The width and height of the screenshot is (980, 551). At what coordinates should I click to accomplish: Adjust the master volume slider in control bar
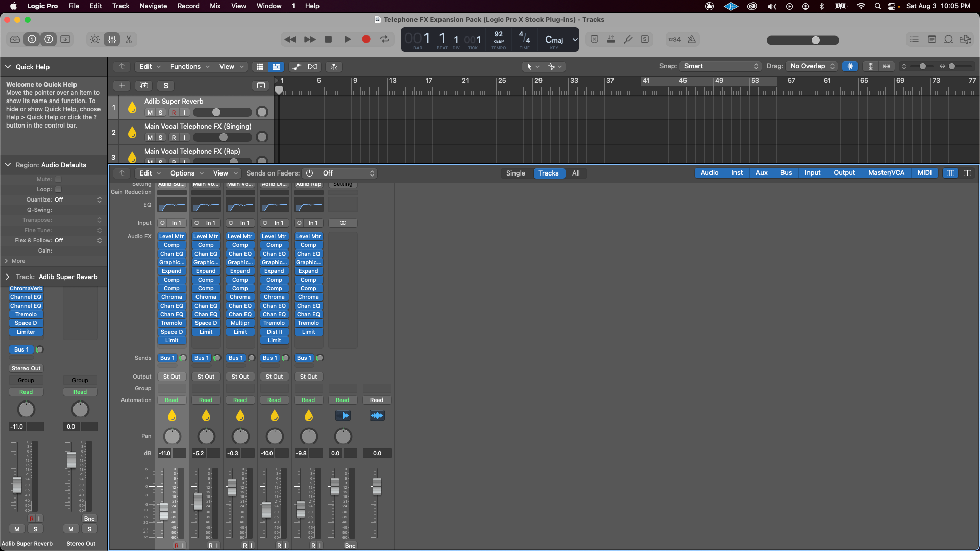(x=815, y=40)
